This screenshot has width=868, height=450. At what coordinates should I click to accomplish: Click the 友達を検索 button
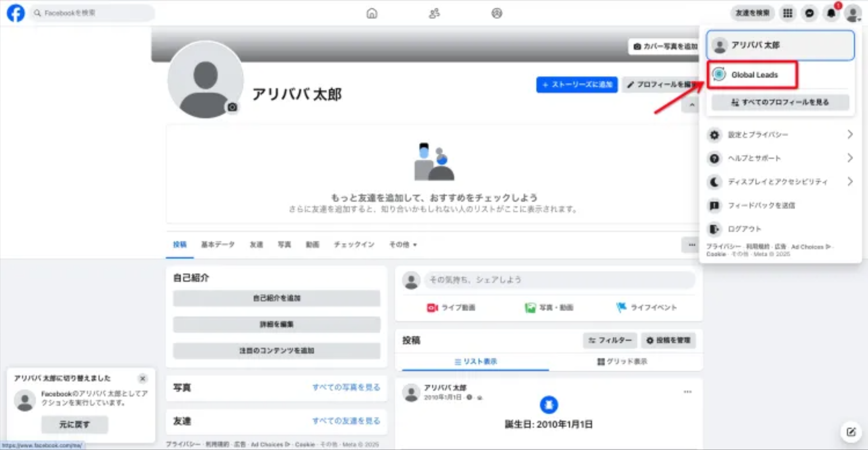(x=752, y=13)
